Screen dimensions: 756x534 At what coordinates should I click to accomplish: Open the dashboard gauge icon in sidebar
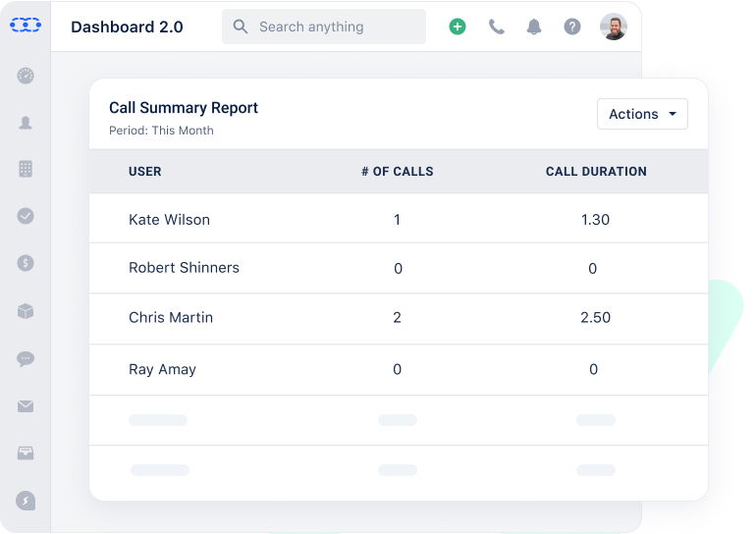pyautogui.click(x=26, y=76)
